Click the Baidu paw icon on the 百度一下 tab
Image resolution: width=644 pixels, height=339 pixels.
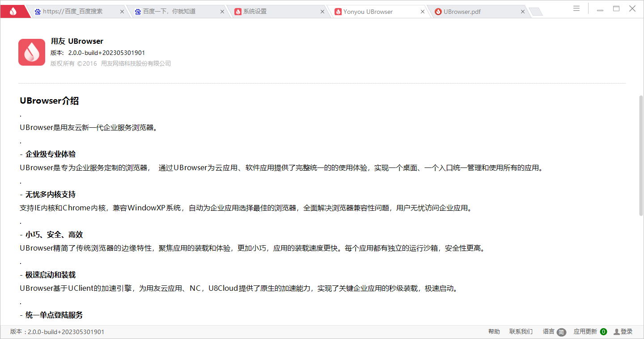(x=138, y=12)
